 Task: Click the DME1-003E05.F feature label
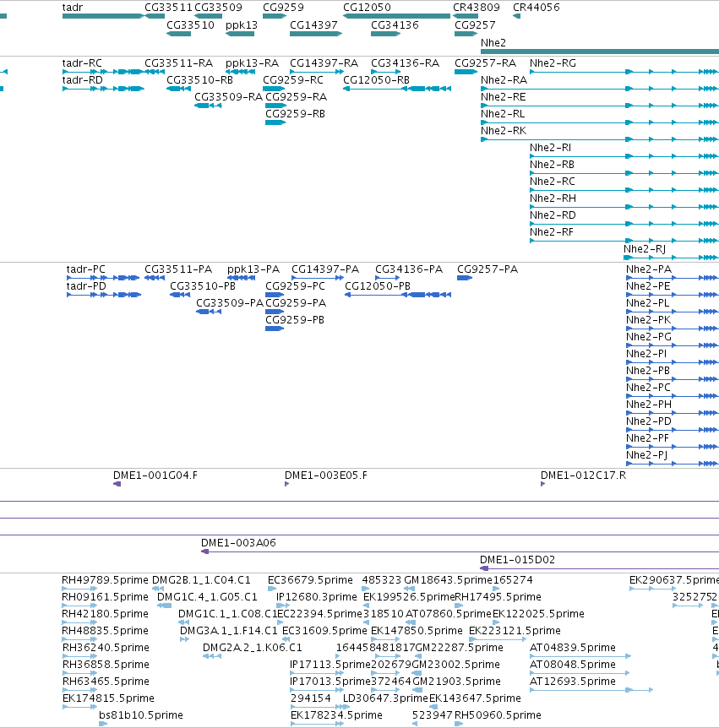point(326,475)
